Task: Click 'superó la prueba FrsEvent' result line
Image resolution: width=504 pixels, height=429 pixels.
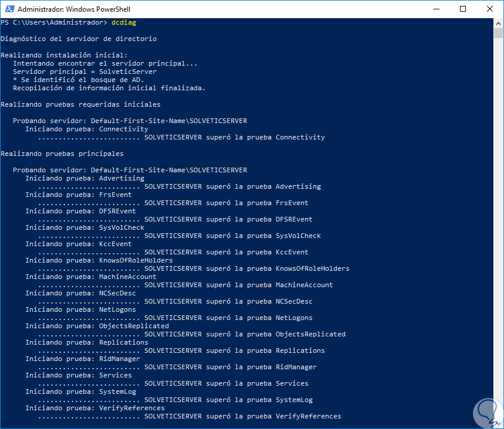Action: [x=173, y=203]
